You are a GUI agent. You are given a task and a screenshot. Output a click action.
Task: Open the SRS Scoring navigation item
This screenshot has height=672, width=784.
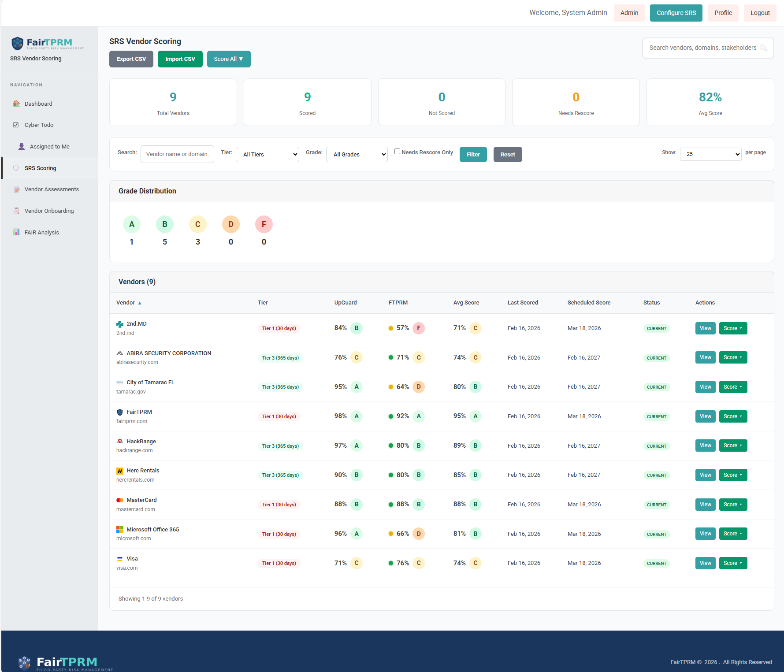click(x=40, y=168)
